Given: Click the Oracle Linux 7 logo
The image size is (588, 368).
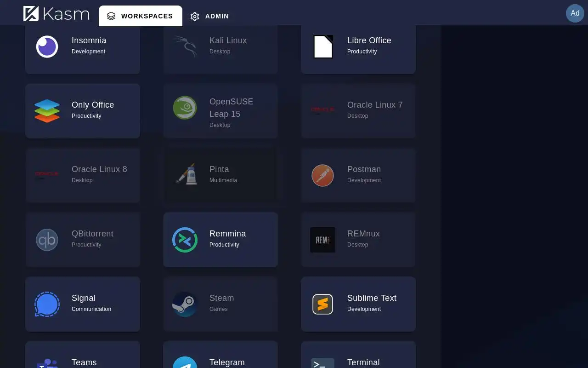Looking at the screenshot, I should pyautogui.click(x=323, y=109).
